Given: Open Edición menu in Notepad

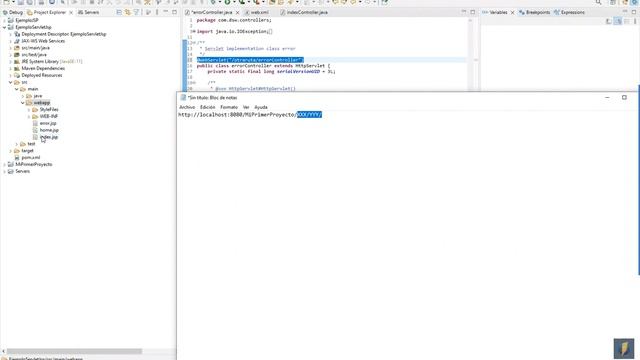Looking at the screenshot, I should (x=207, y=107).
